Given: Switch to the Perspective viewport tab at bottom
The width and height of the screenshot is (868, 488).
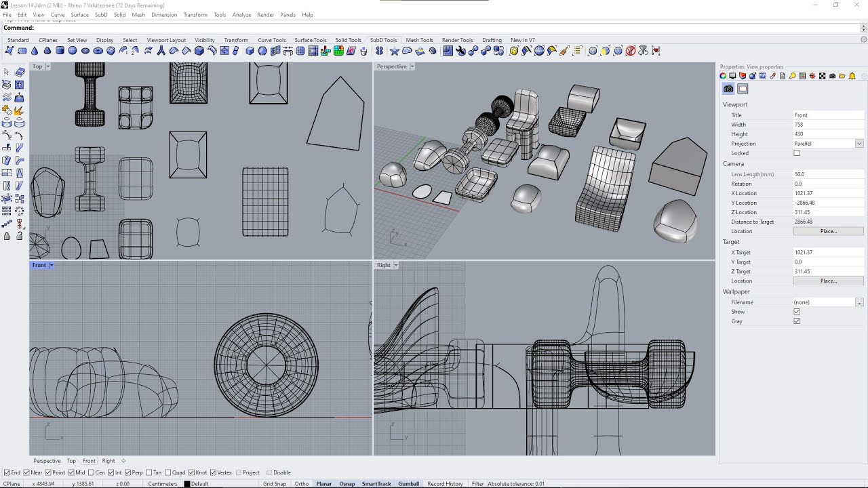Looking at the screenshot, I should [47, 461].
